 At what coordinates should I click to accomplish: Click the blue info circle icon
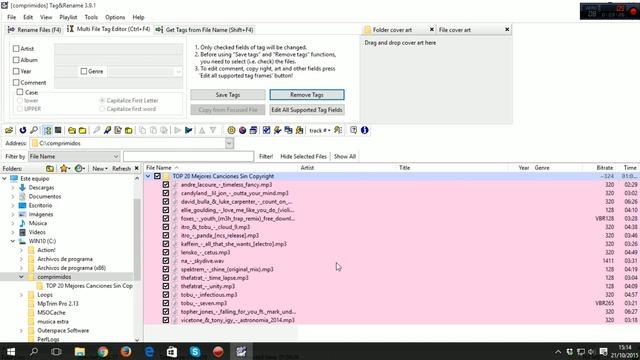[364, 130]
